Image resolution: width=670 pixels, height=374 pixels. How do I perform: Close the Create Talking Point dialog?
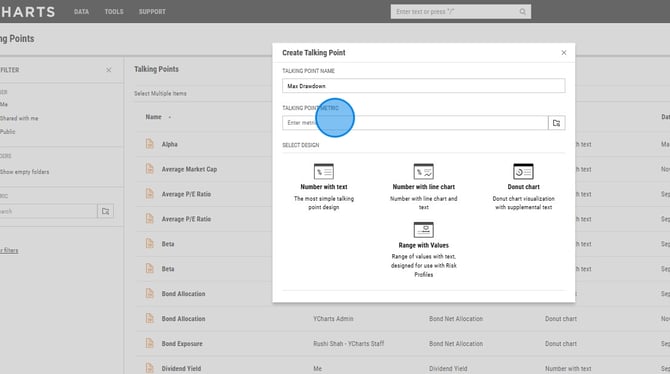564,53
